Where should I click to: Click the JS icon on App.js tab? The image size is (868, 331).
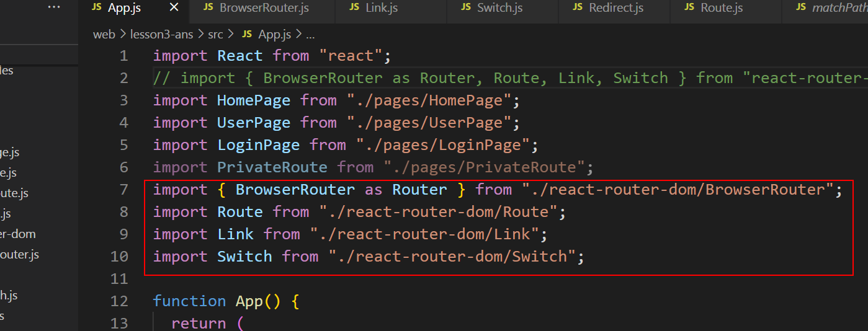pos(96,7)
